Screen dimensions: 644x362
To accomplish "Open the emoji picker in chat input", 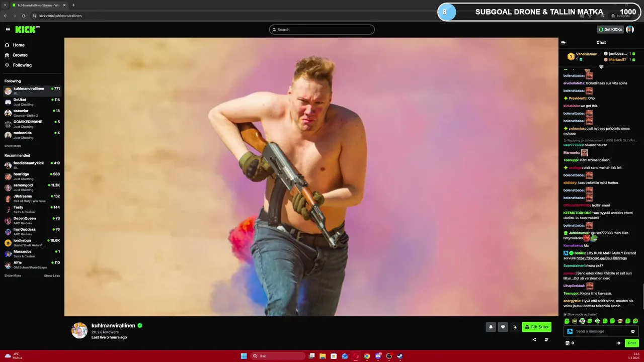I will pyautogui.click(x=633, y=331).
